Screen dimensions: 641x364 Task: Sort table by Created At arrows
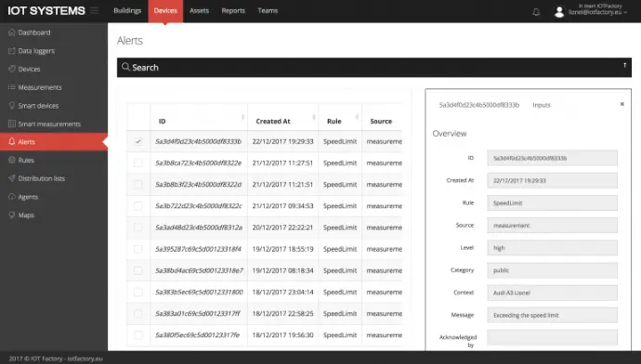coord(314,117)
